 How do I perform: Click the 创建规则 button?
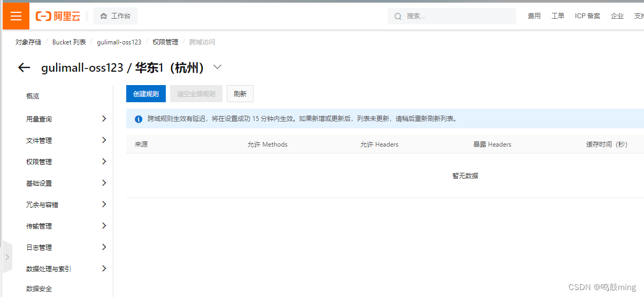[146, 94]
